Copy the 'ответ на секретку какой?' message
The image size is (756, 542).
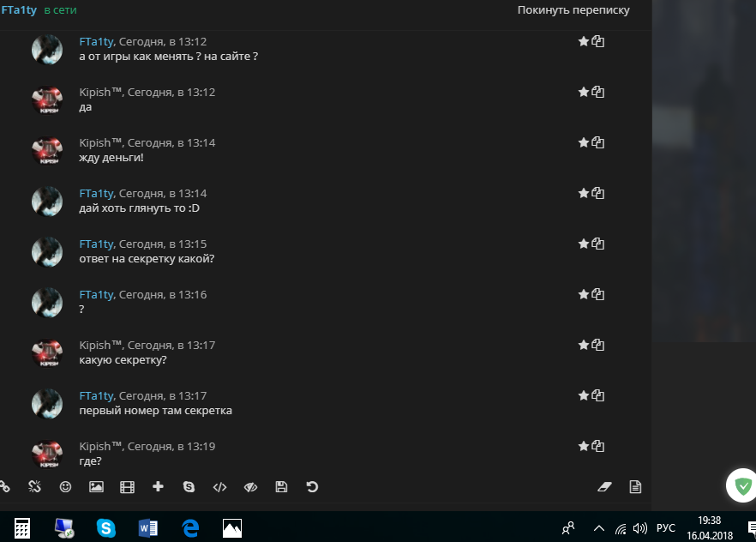pyautogui.click(x=598, y=244)
